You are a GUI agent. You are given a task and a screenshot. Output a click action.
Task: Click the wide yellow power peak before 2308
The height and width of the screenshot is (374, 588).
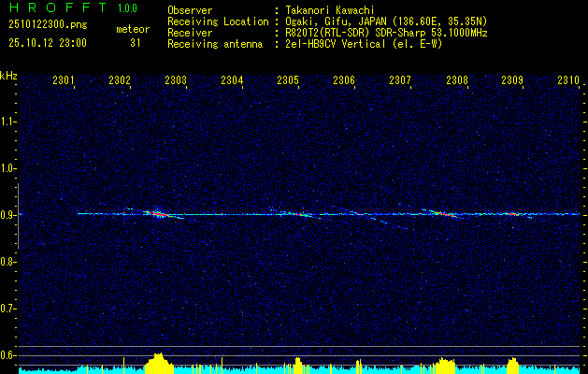(x=445, y=366)
